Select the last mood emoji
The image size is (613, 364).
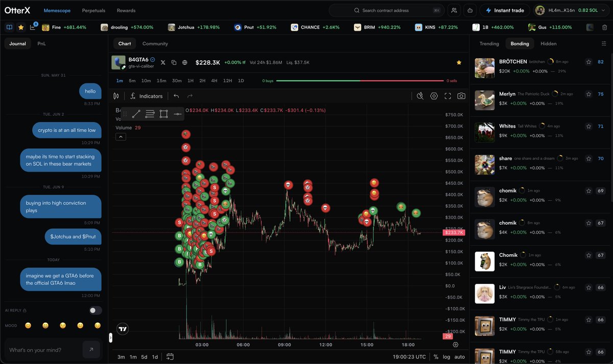point(98,325)
